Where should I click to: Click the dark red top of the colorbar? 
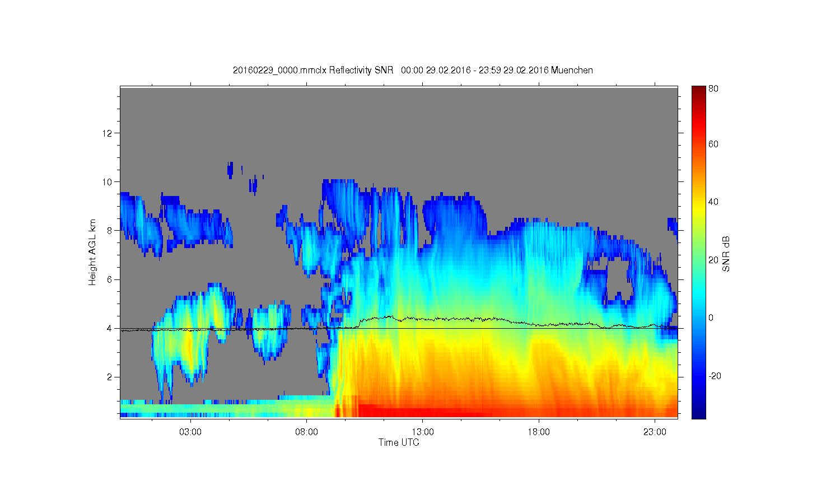(x=698, y=92)
